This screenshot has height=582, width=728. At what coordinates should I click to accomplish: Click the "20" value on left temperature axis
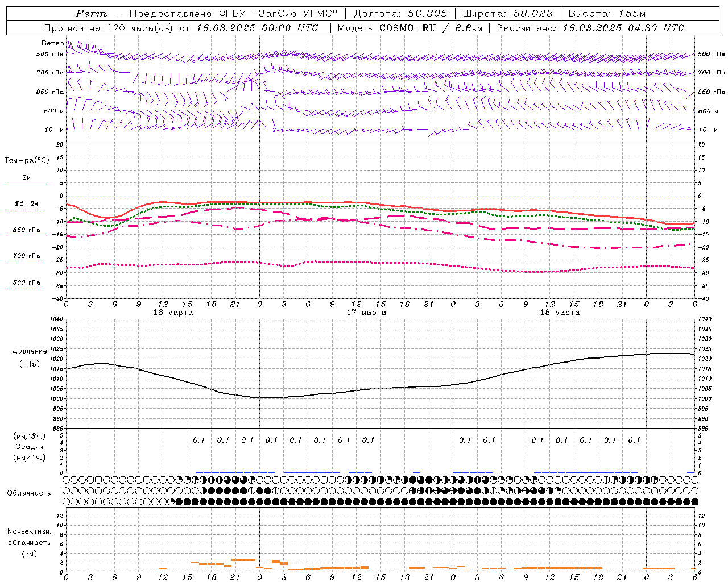60,144
